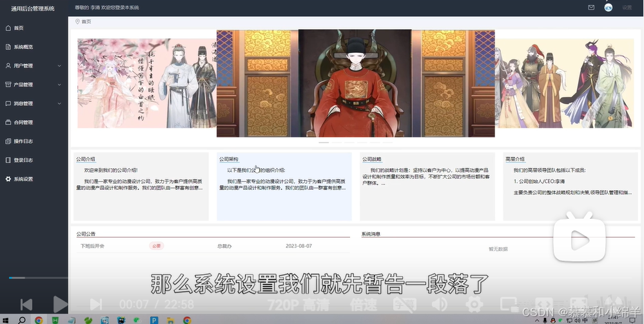The image size is (644, 324).
Task: Click the QQ penguin tray icon
Action: pos(553,320)
